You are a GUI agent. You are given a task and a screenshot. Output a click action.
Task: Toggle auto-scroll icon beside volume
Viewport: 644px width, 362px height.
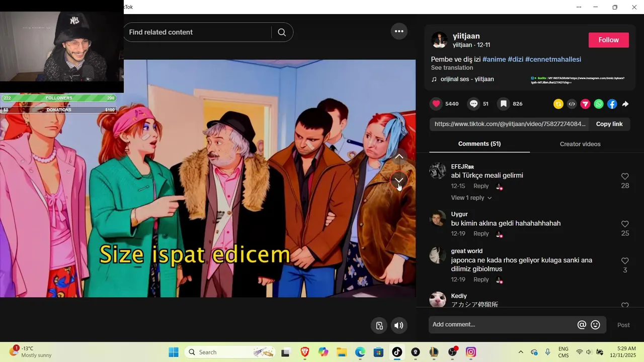coord(380,325)
